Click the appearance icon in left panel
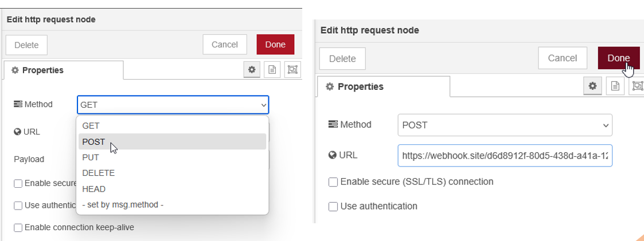The width and height of the screenshot is (644, 241). click(x=292, y=70)
